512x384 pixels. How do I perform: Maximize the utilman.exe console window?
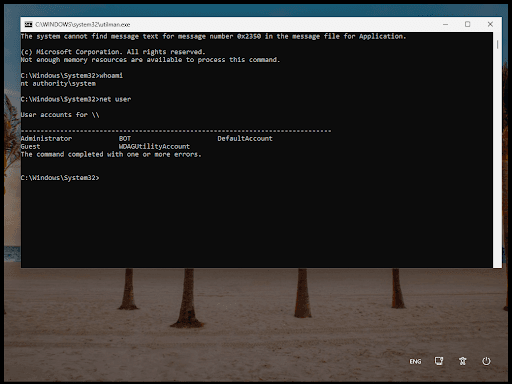tap(468, 24)
